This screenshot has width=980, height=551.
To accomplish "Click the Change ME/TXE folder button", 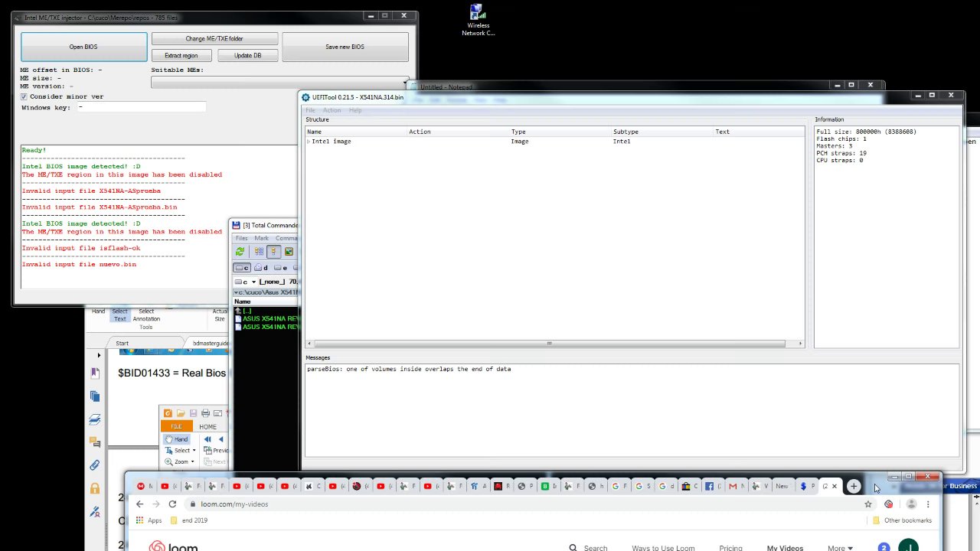I will [x=214, y=38].
